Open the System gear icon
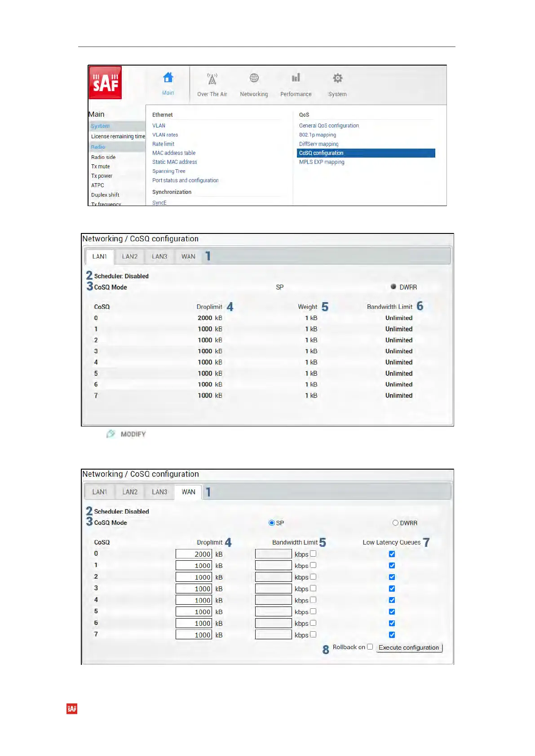This screenshot has height=756, width=535. (337, 79)
